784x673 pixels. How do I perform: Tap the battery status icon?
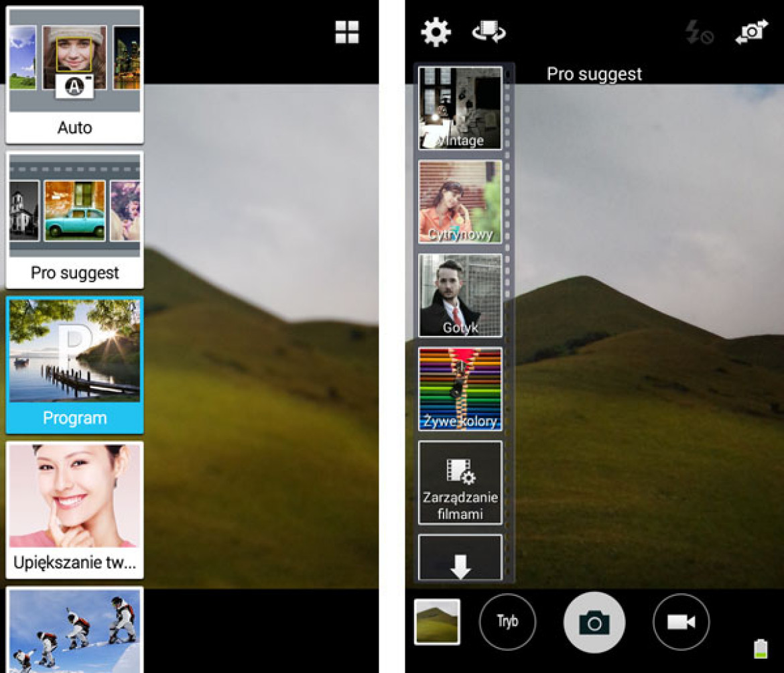(x=761, y=648)
